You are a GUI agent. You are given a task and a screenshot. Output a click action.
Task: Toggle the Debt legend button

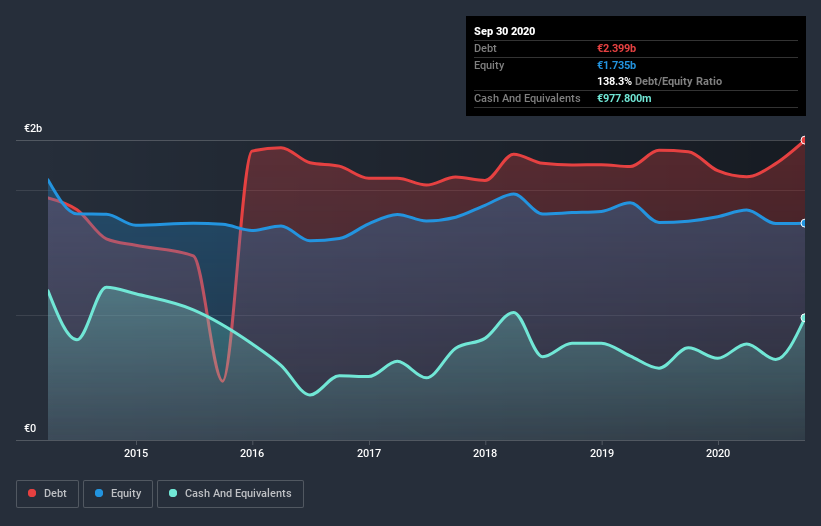[47, 494]
